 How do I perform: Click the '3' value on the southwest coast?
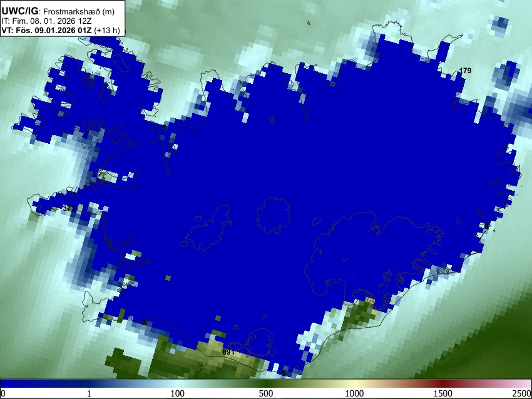144,323
